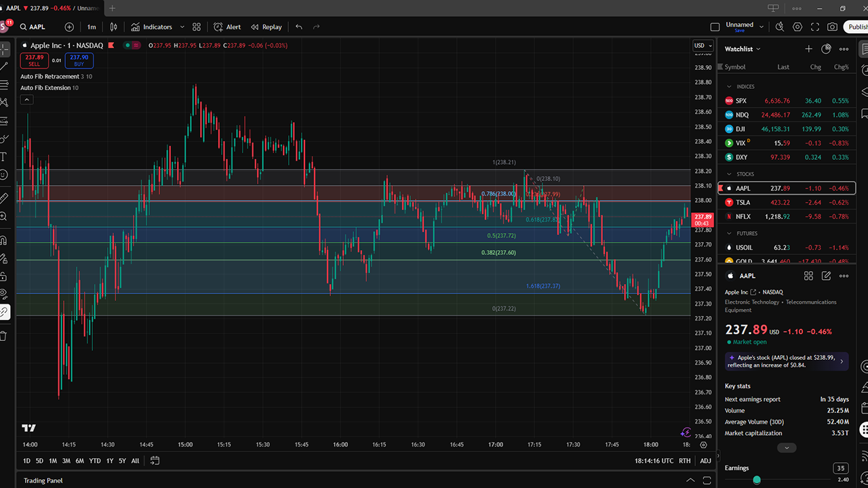This screenshot has height=488, width=868.
Task: Open the layout templates grid icon
Action: [197, 27]
